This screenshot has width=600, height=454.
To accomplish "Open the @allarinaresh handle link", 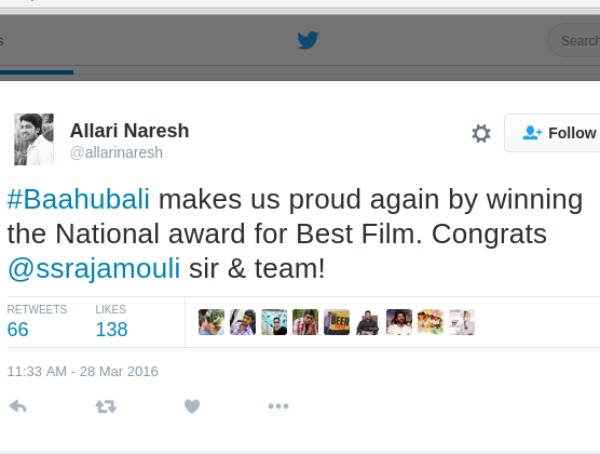I will click(116, 153).
